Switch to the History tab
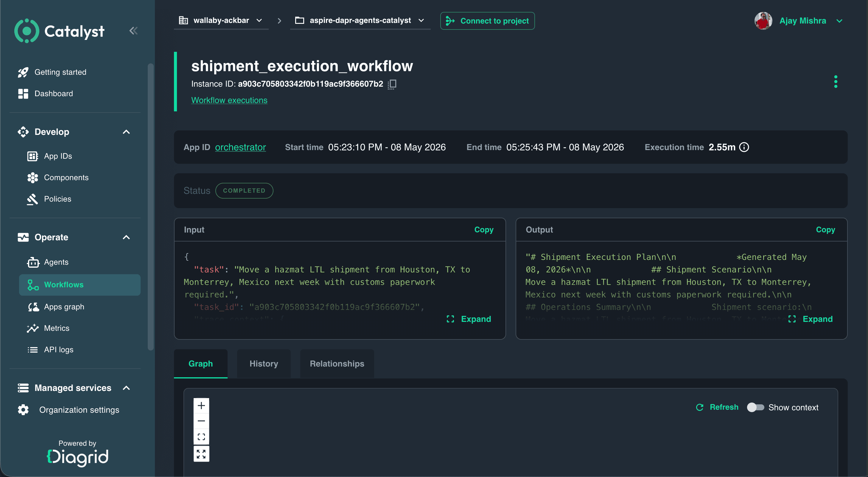The image size is (868, 477). pyautogui.click(x=264, y=364)
